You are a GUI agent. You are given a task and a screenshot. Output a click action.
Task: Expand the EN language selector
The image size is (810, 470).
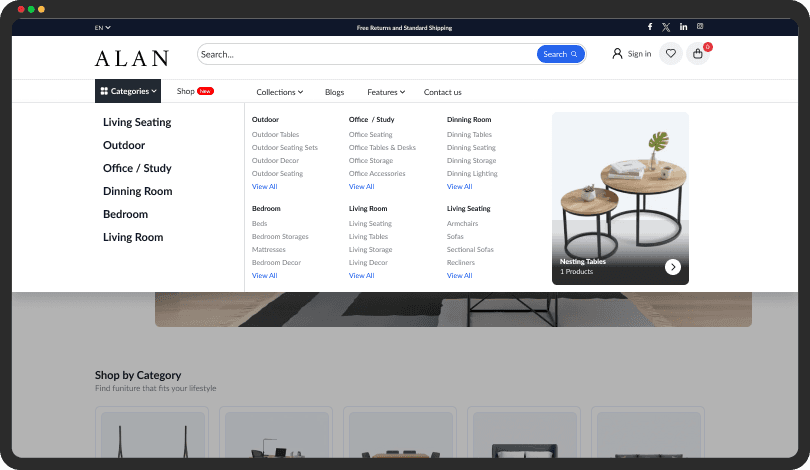click(x=102, y=27)
